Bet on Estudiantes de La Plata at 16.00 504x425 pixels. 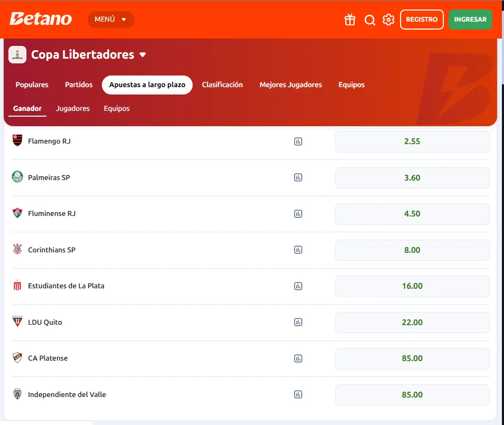412,286
